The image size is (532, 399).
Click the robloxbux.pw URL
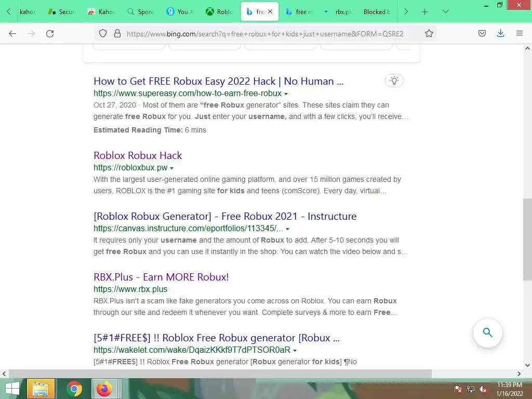[x=130, y=168]
